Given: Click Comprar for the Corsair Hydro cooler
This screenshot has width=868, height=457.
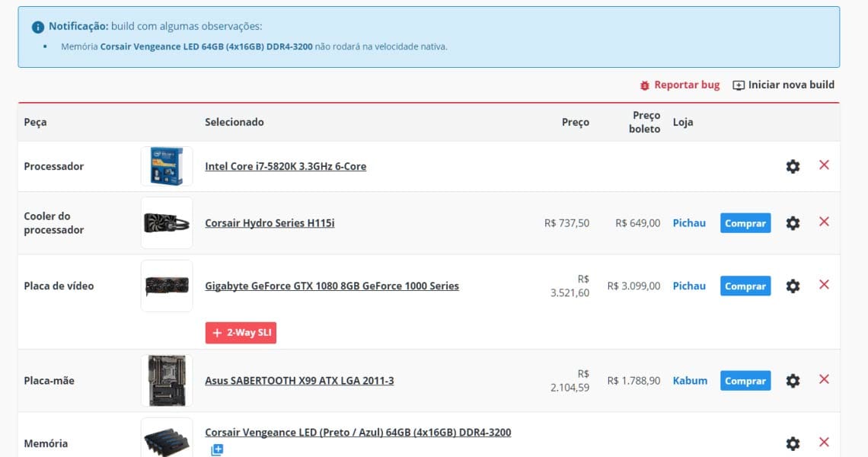Looking at the screenshot, I should (x=745, y=223).
